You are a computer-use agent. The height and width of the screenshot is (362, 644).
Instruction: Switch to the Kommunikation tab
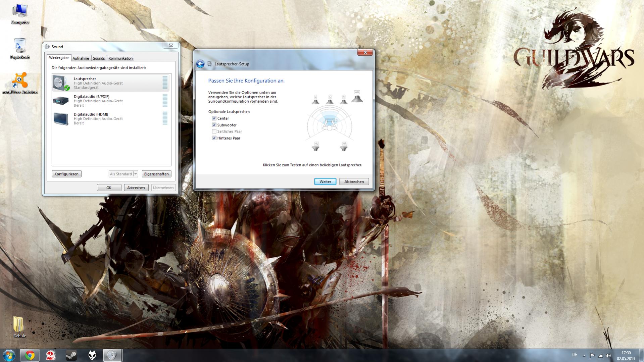click(x=120, y=58)
